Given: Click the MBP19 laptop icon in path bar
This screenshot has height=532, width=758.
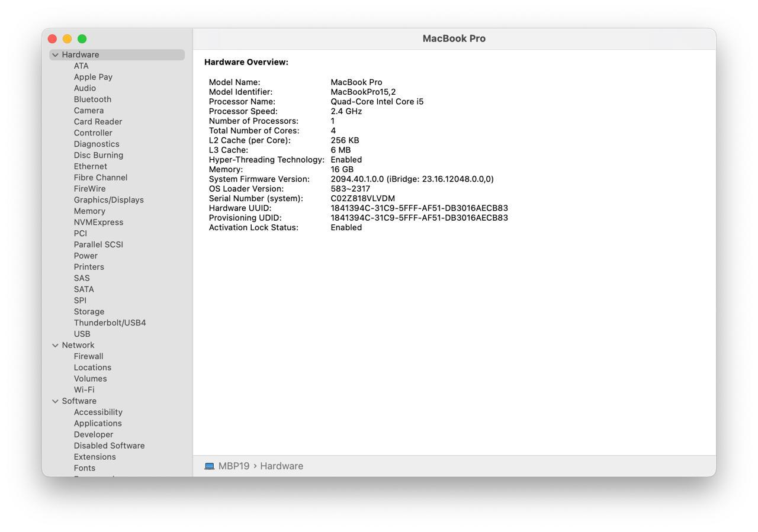Looking at the screenshot, I should [x=209, y=466].
